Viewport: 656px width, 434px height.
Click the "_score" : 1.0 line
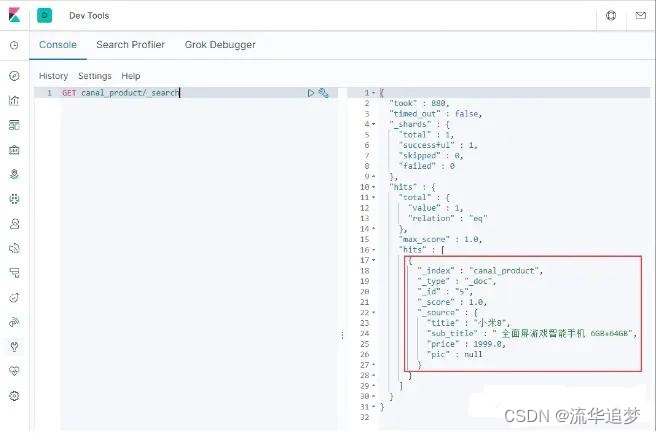(x=452, y=302)
